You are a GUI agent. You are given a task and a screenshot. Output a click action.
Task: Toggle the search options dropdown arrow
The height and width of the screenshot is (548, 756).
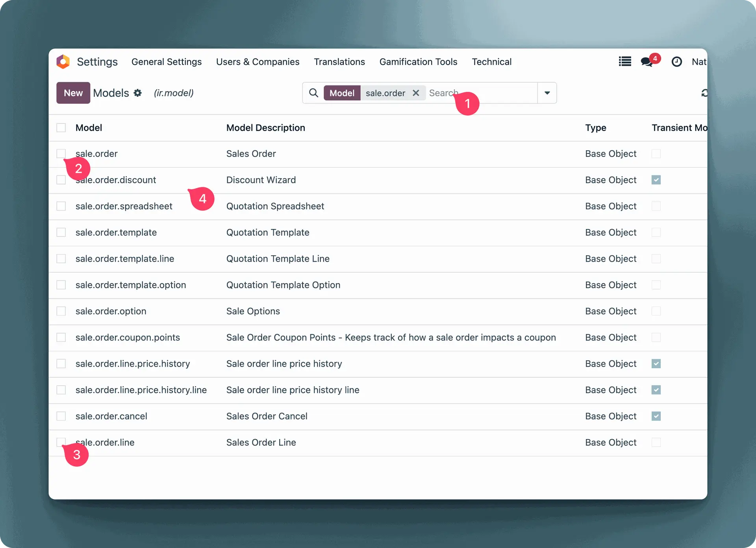coord(547,93)
